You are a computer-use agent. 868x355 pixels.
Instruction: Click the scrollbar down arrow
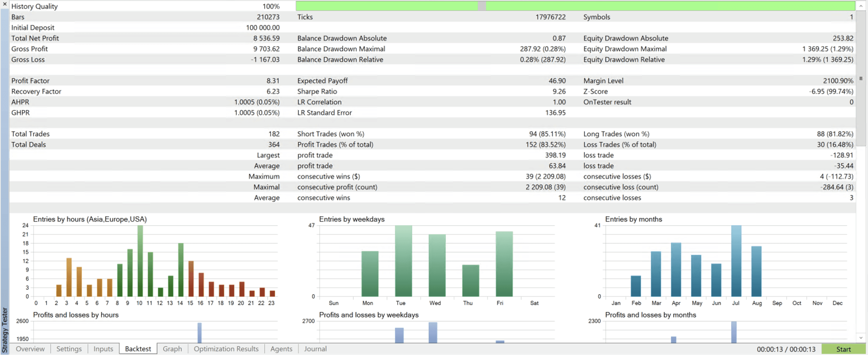click(x=861, y=338)
